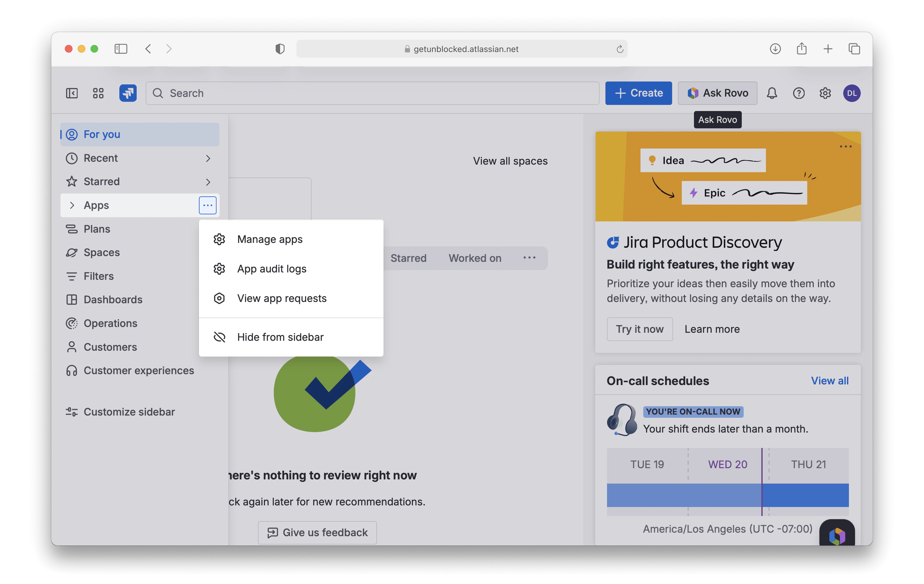The image size is (924, 584).
Task: Open the notifications bell
Action: pos(772,93)
